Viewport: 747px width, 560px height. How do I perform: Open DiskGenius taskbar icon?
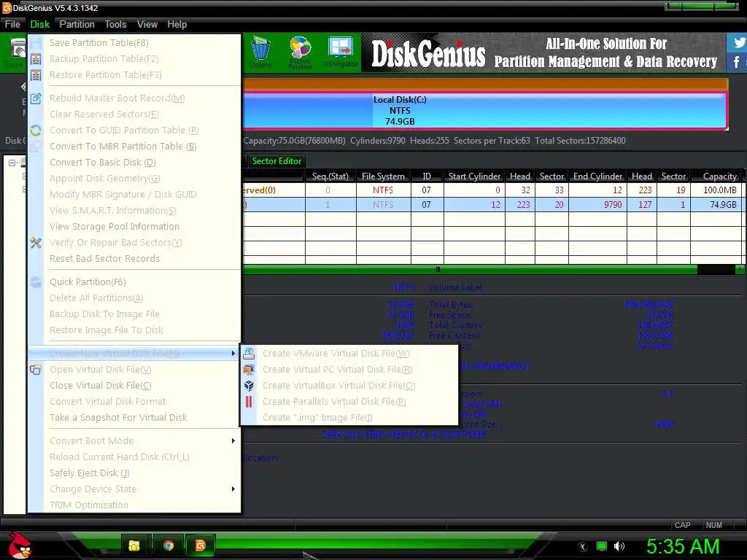click(x=201, y=545)
